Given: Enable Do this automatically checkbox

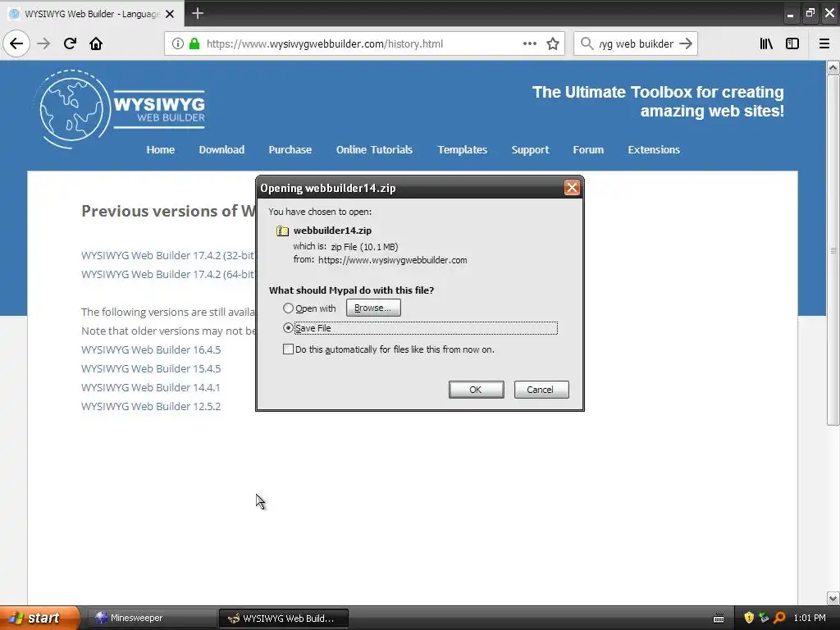Looking at the screenshot, I should 288,349.
